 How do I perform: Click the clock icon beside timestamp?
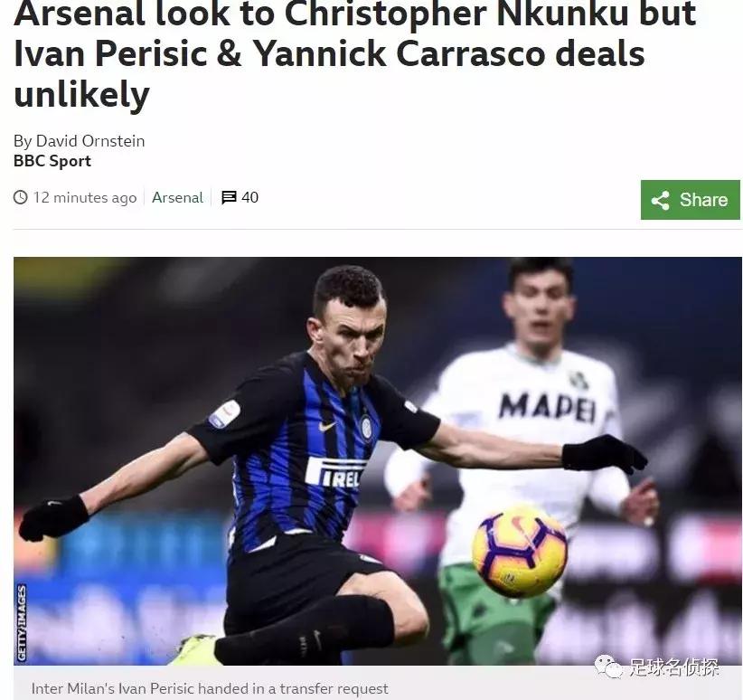pos(21,197)
